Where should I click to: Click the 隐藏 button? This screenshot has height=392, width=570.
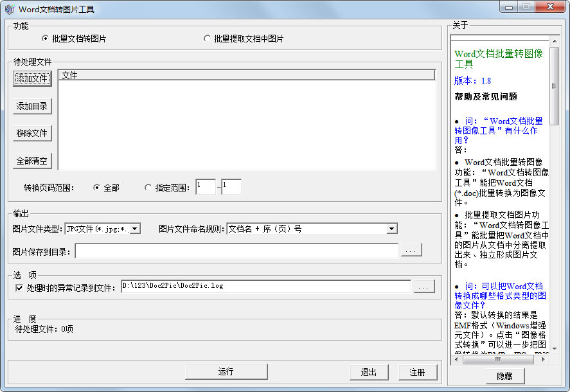(505, 376)
